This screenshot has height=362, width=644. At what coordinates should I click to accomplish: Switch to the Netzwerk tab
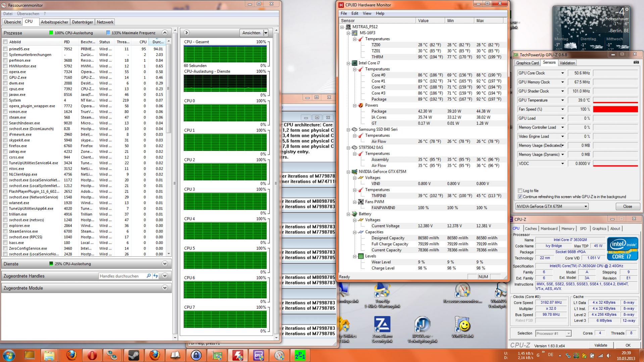(105, 22)
